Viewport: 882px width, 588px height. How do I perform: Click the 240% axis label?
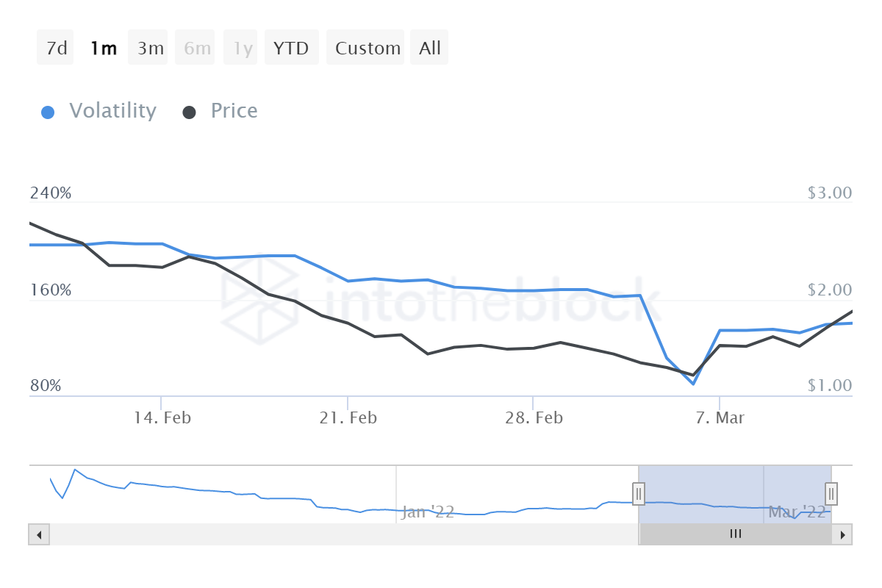51,193
